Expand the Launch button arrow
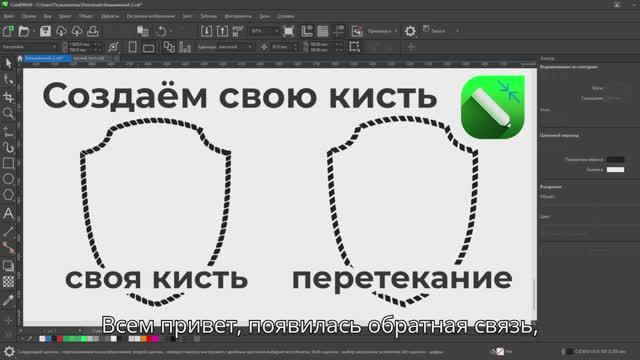This screenshot has width=640, height=360. pos(457,31)
